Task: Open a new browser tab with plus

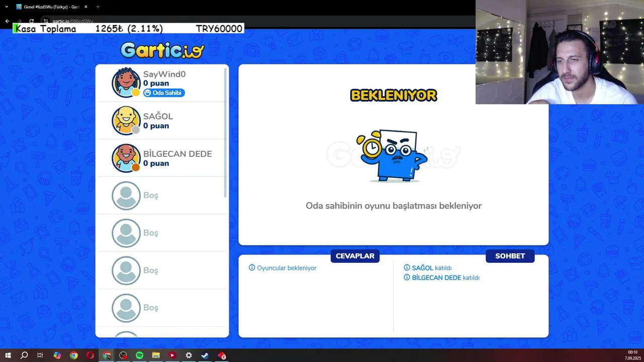Action: click(x=98, y=7)
